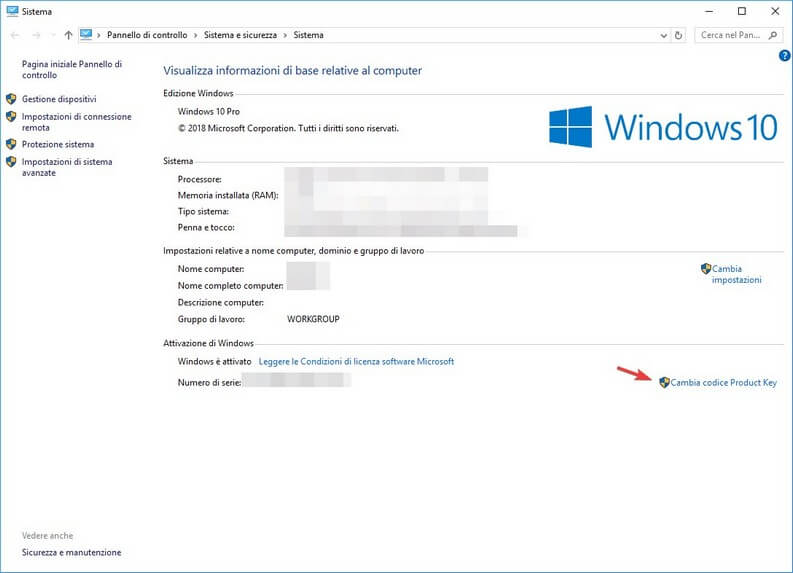Click the search magnifier icon

point(773,35)
